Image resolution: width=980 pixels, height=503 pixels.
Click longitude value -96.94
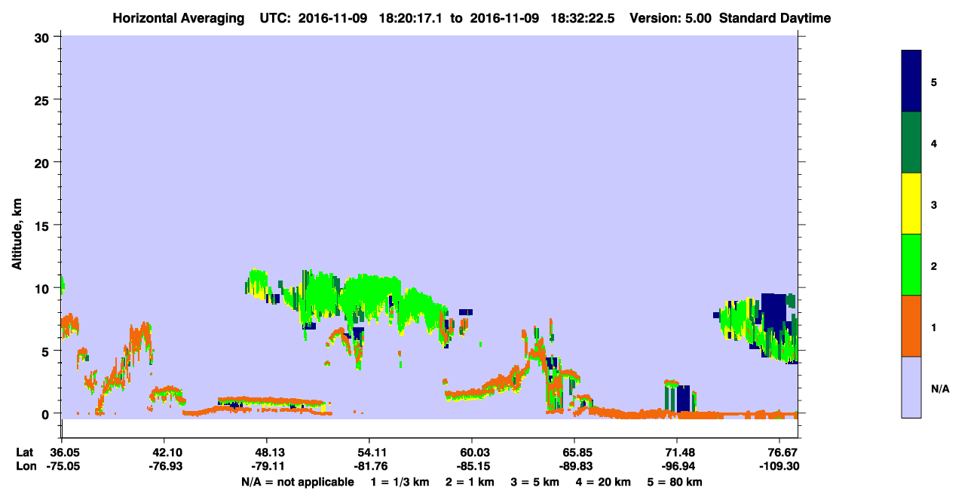[x=677, y=466]
